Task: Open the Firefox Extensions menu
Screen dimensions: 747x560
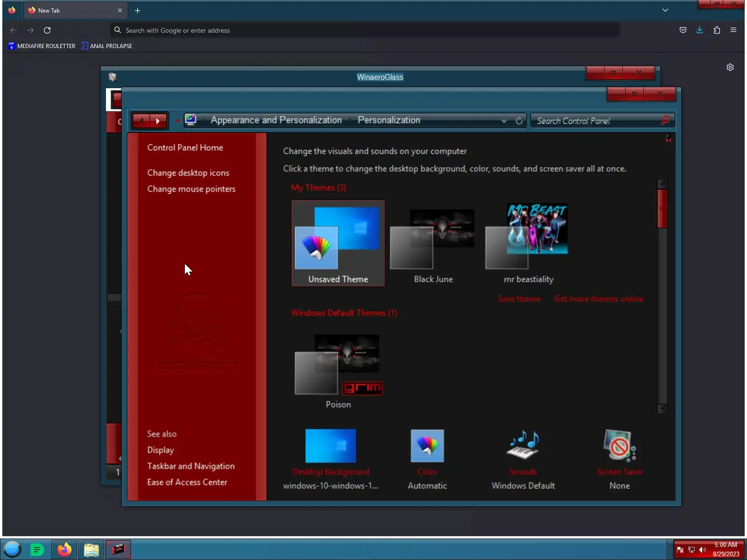Action: [x=717, y=30]
